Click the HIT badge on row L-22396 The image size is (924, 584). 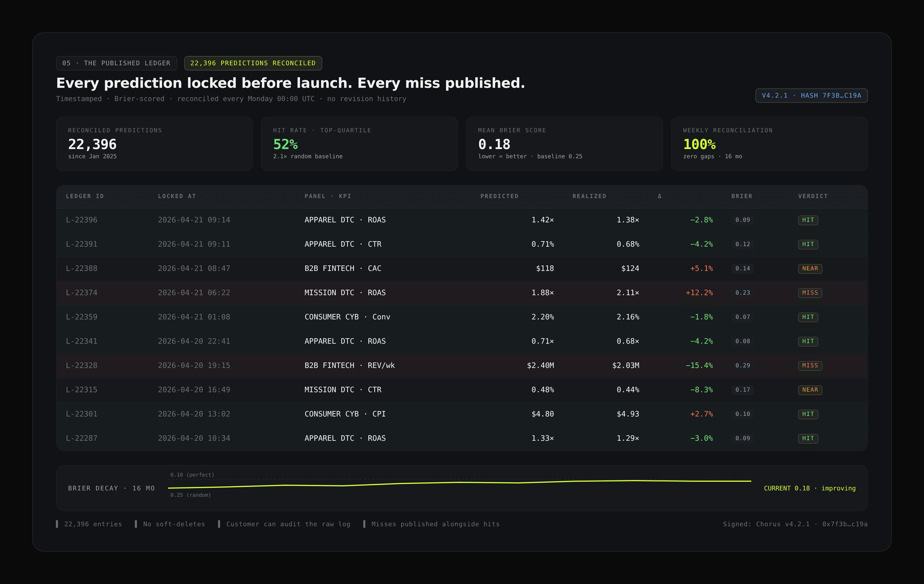tap(808, 220)
